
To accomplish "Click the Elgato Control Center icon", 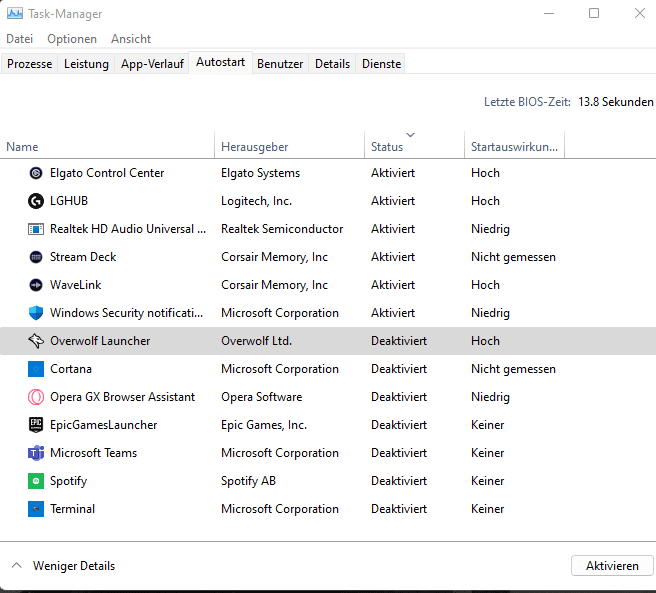I will pos(36,173).
